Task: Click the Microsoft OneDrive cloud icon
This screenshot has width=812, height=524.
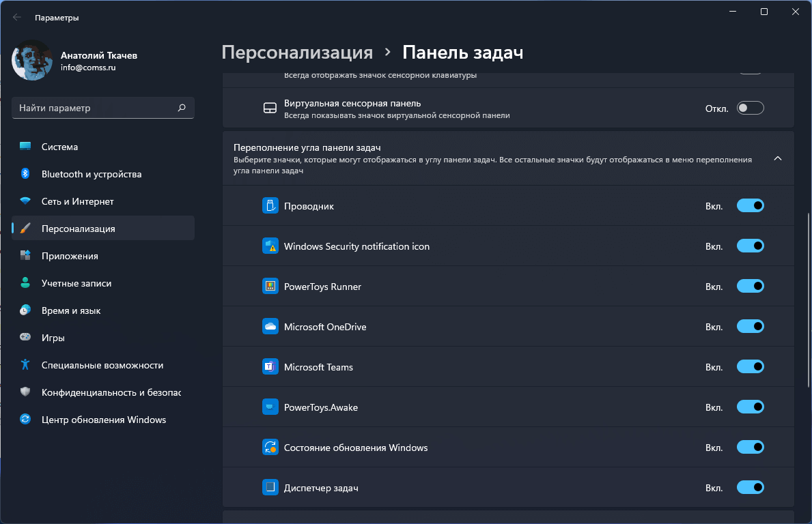Action: tap(270, 326)
